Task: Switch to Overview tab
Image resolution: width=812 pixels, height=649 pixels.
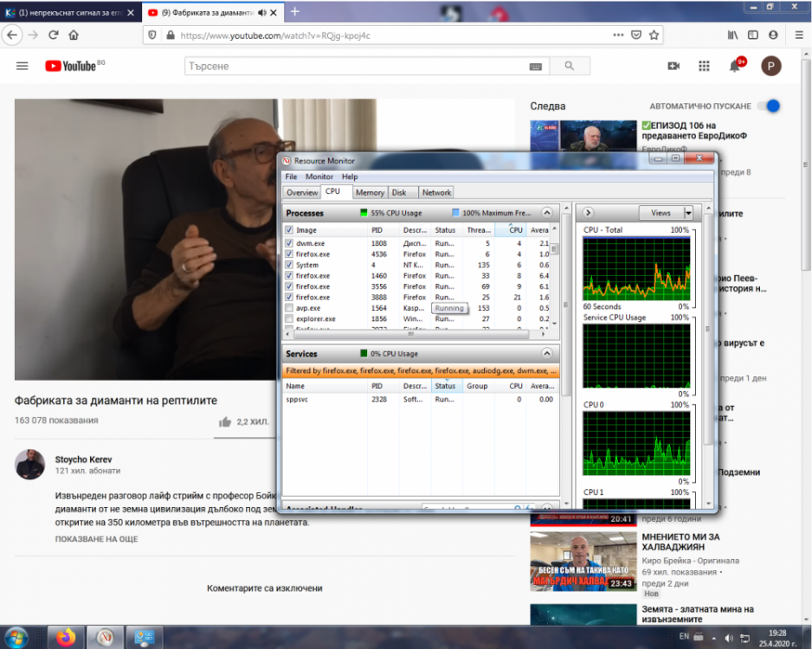Action: point(302,192)
